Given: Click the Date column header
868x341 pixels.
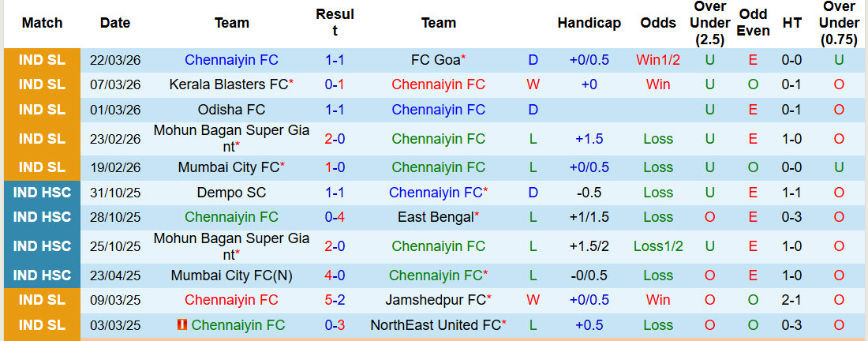Looking at the screenshot, I should 115,23.
